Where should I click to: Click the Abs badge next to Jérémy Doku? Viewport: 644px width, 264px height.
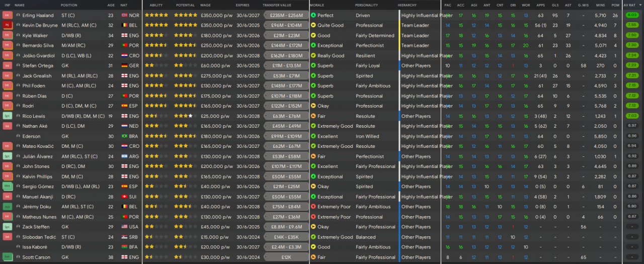(7, 206)
